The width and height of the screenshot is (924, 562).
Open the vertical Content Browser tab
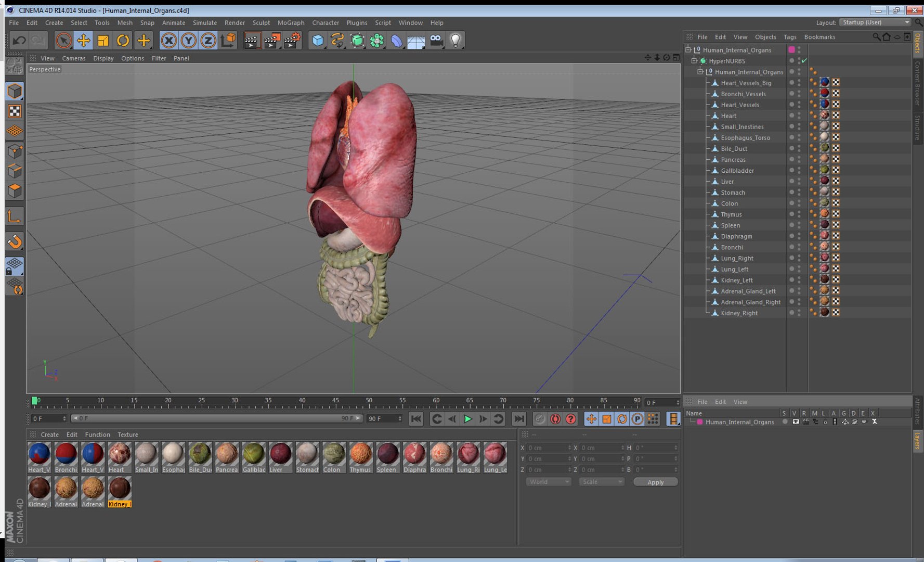(918, 83)
